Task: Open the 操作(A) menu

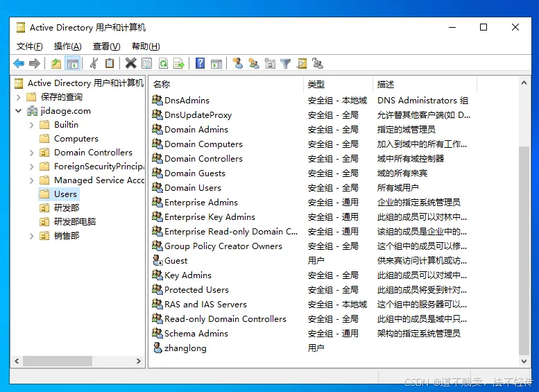Action: (x=68, y=46)
